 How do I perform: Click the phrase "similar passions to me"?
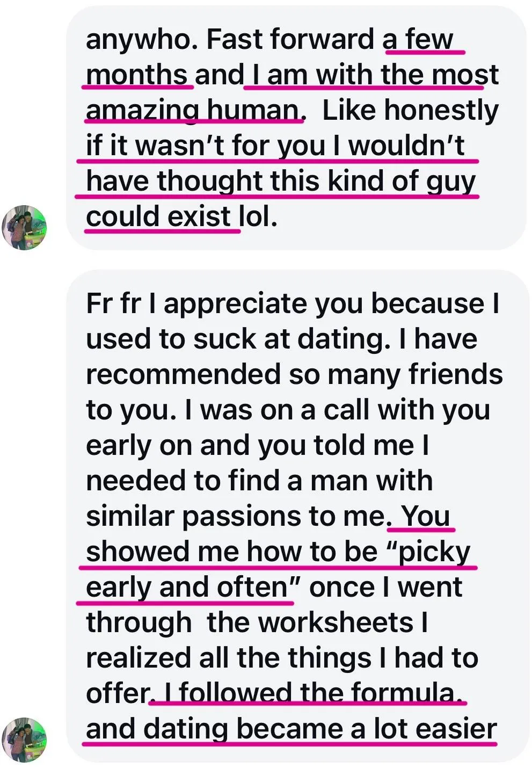236,517
